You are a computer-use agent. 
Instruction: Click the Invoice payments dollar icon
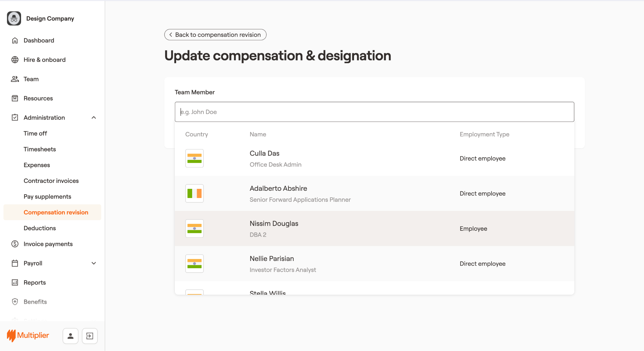point(15,244)
